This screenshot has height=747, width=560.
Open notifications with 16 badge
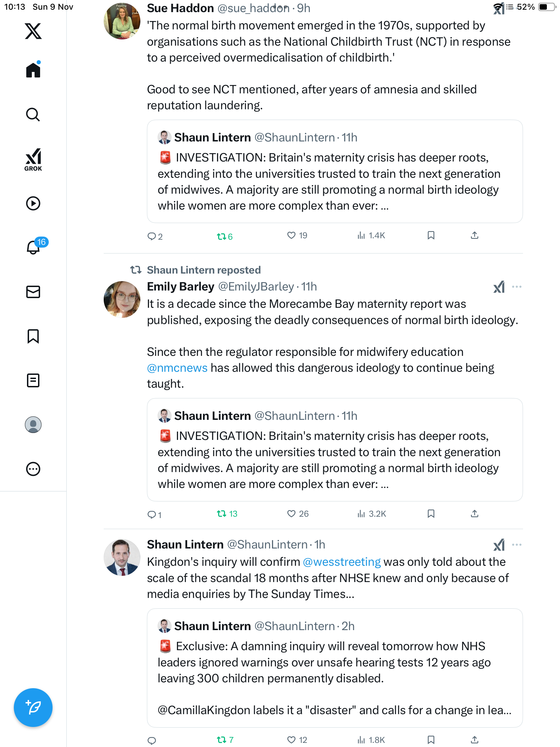pyautogui.click(x=34, y=247)
